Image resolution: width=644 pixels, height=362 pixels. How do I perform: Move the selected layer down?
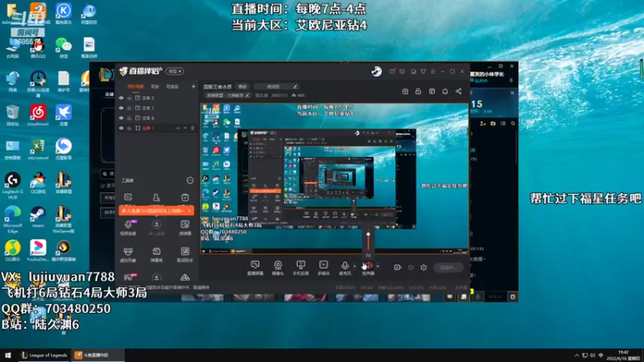coord(185,128)
